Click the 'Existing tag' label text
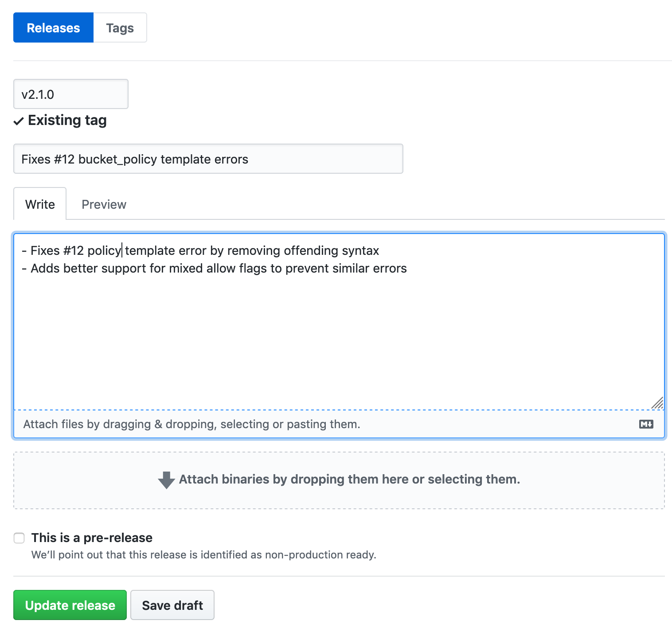The width and height of the screenshot is (672, 632). point(67,120)
